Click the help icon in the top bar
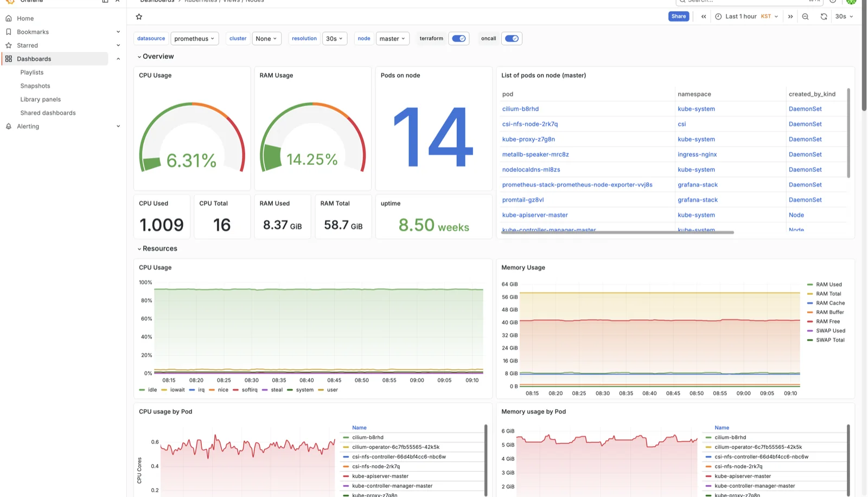 coord(833,2)
